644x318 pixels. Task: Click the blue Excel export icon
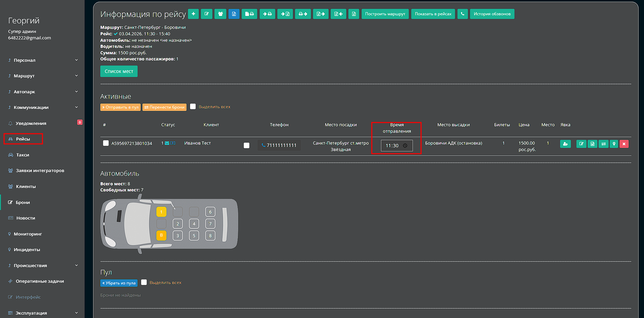pyautogui.click(x=234, y=14)
